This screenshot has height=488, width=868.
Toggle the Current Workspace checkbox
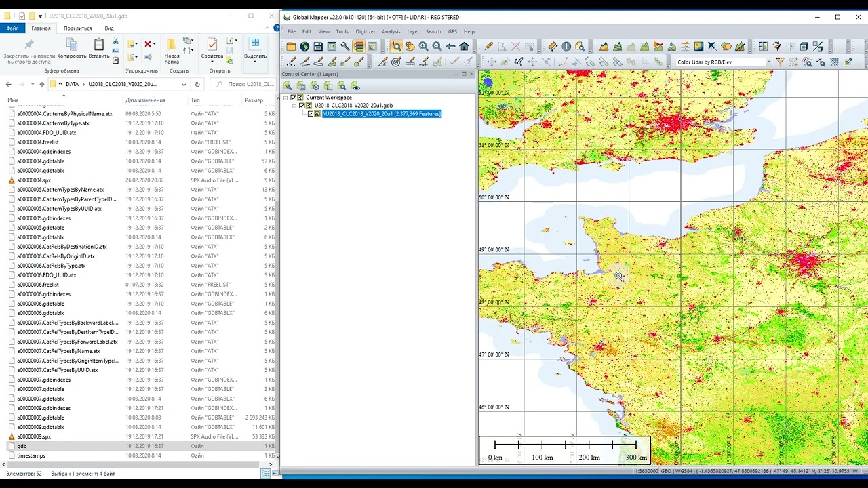294,98
